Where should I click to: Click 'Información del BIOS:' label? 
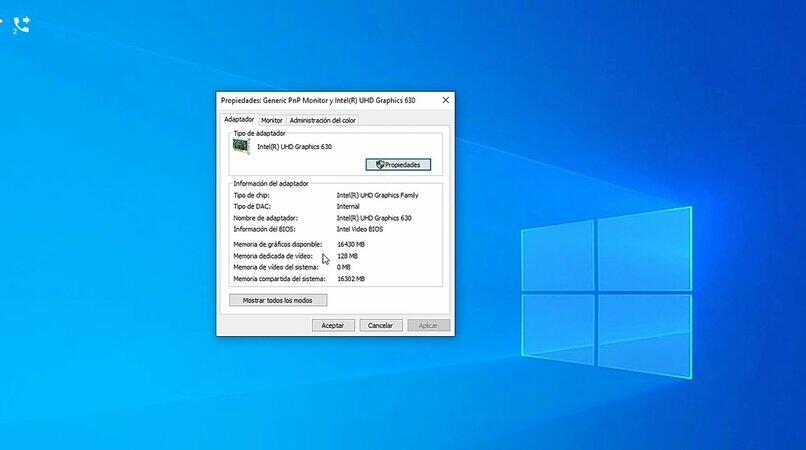(x=264, y=229)
